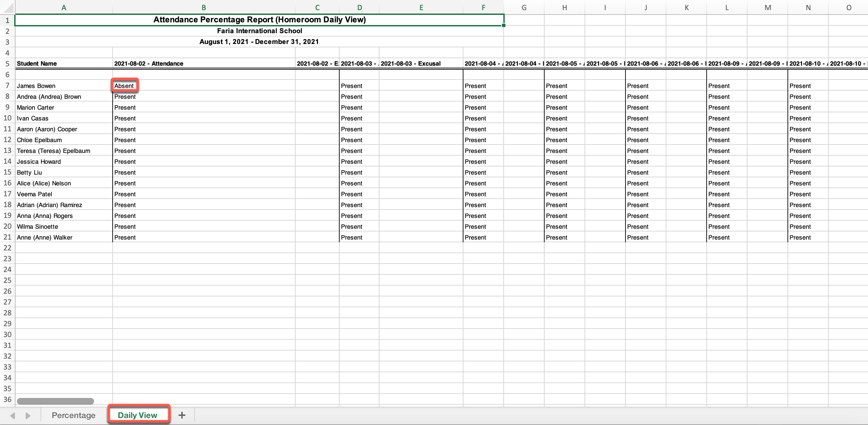This screenshot has height=425, width=868.
Task: Select column G header
Action: click(524, 7)
